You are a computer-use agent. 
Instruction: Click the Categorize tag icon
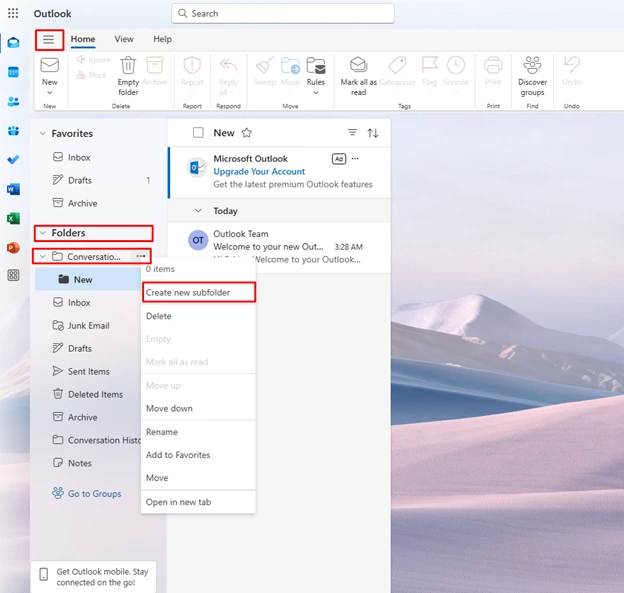(x=397, y=65)
